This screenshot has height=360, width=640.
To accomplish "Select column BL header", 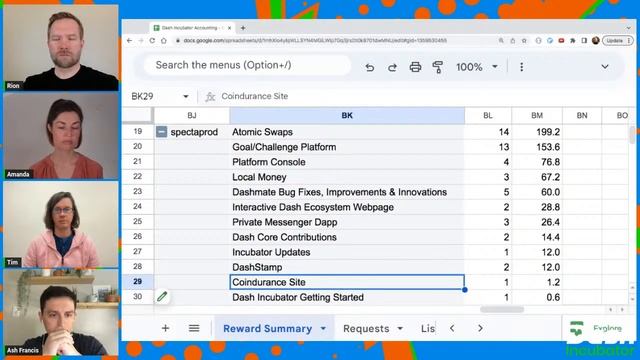I will point(488,116).
